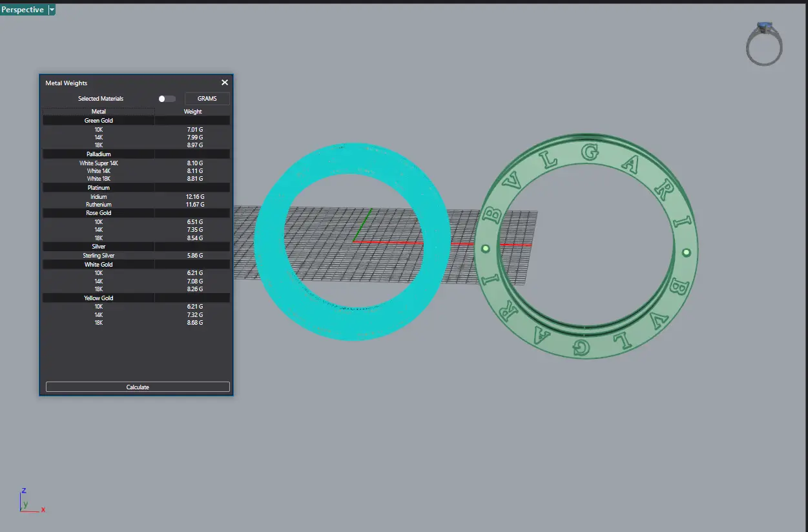Select the Sterling Silver row
The image size is (808, 532).
click(99, 256)
